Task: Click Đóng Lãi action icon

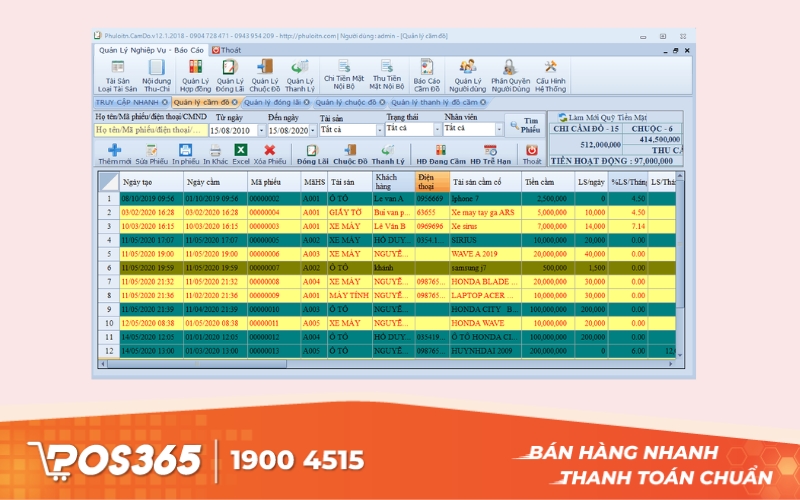Action: [x=312, y=154]
